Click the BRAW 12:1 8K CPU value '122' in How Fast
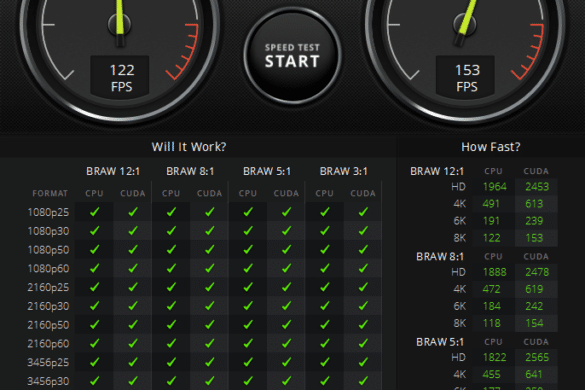This screenshot has height=390, width=585. tap(491, 238)
